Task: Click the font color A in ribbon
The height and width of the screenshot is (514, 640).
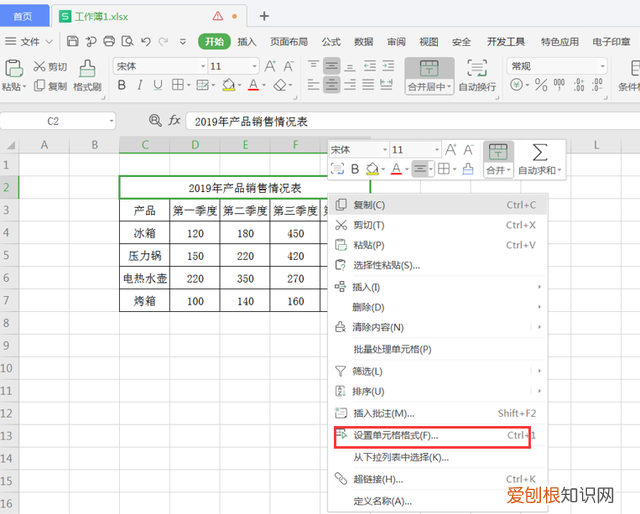Action: 253,85
